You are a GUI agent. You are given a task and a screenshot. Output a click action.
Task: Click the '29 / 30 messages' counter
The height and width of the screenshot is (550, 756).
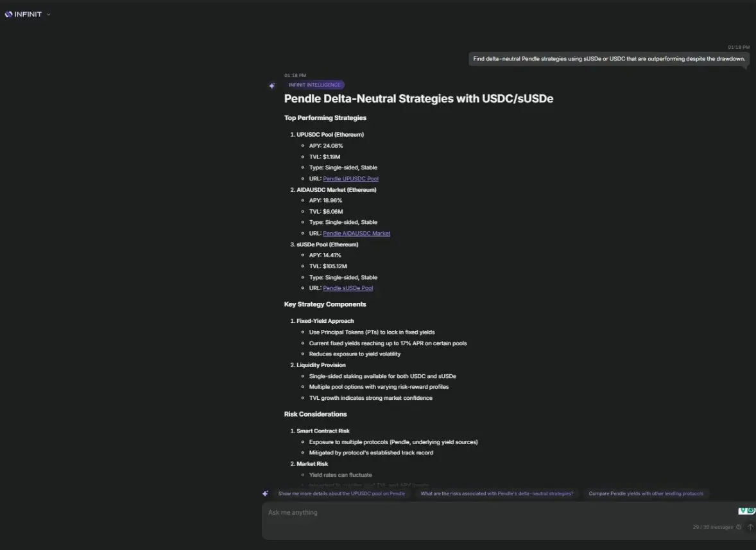click(712, 527)
